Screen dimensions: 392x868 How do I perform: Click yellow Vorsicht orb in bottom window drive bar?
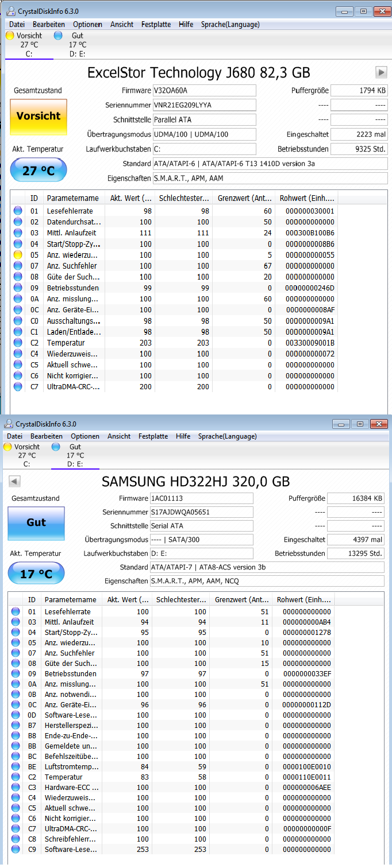point(7,447)
